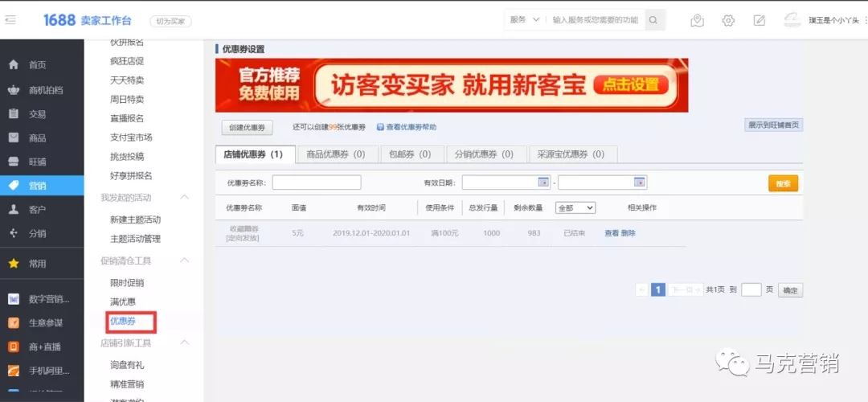Open the settings gear icon

[728, 21]
